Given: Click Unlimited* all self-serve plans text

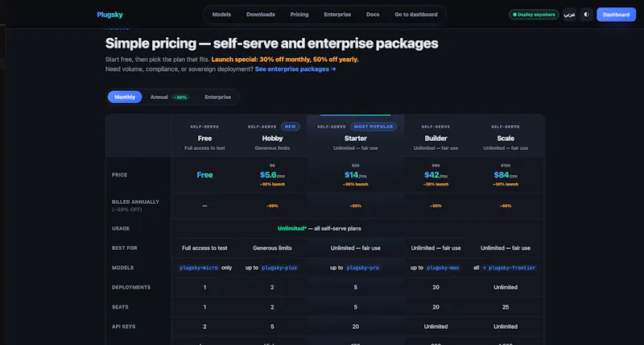Looking at the screenshot, I should point(320,228).
